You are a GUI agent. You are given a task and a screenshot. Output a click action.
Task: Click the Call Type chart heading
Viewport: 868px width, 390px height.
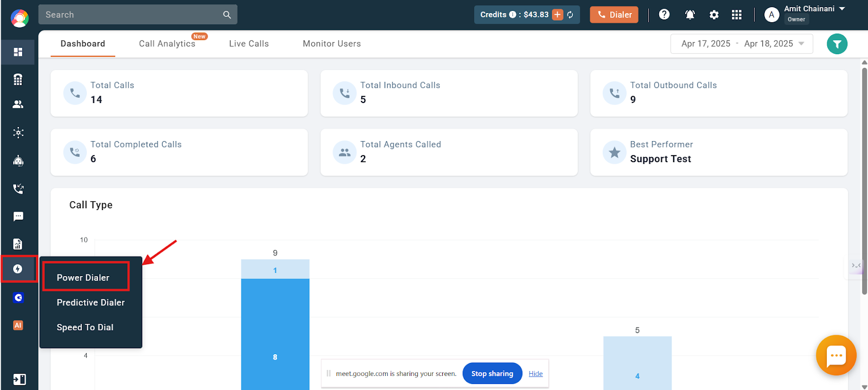tap(91, 205)
